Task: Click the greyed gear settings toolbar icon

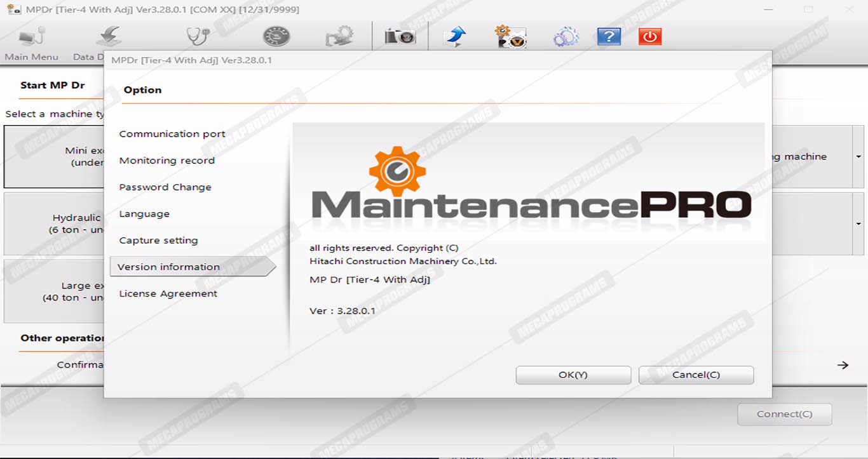Action: click(339, 37)
